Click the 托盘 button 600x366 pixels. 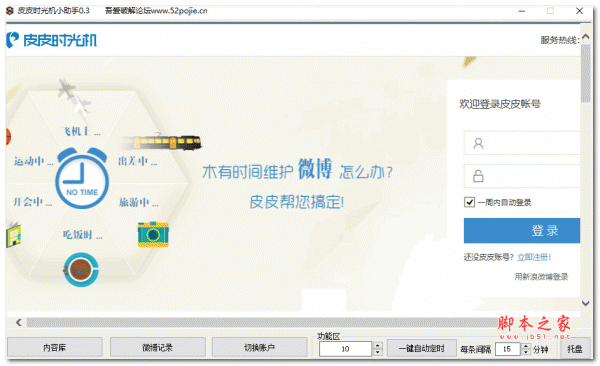tap(574, 349)
